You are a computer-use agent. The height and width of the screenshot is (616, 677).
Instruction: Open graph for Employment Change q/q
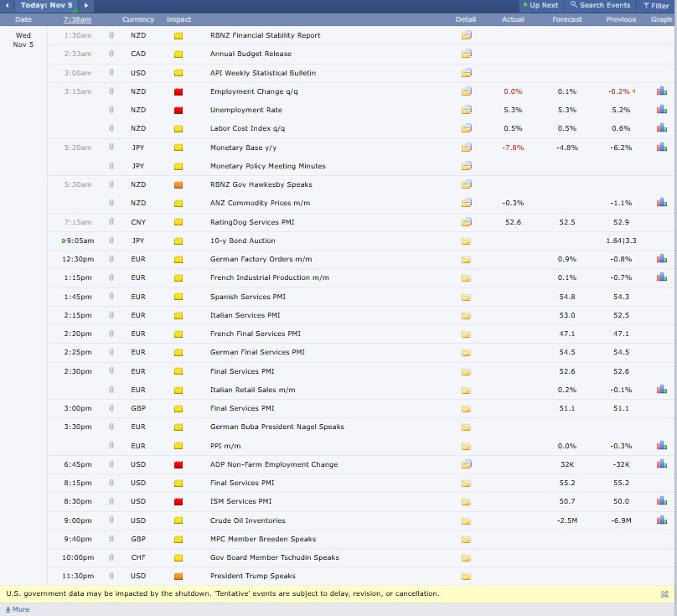[x=661, y=91]
